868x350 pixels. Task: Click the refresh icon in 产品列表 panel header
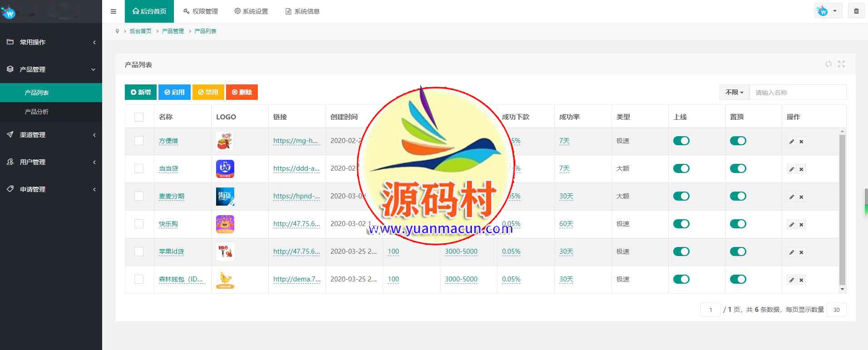pos(829,64)
